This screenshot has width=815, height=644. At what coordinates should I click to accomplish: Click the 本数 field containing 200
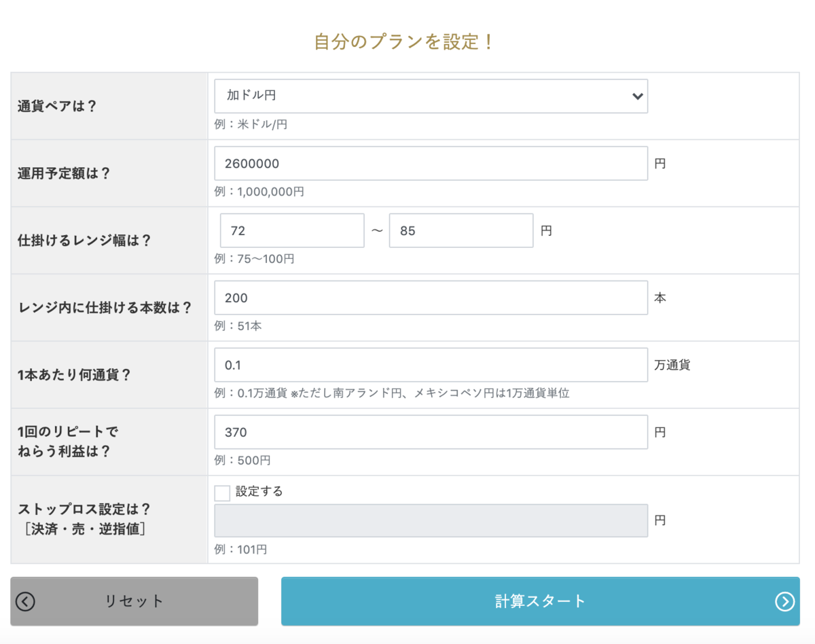pos(431,298)
